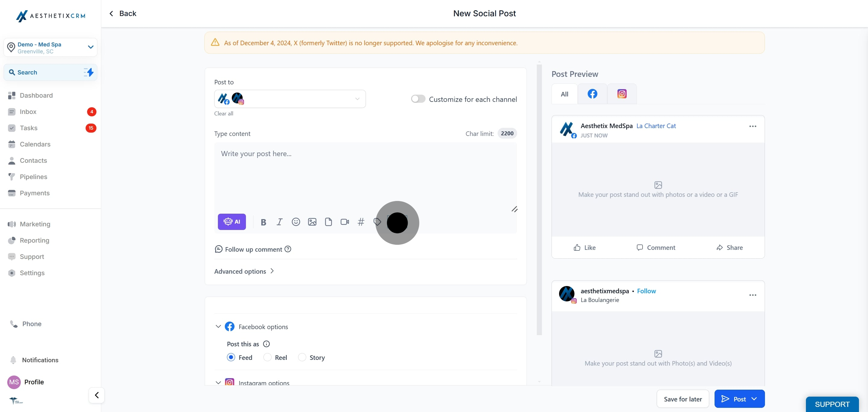Screen dimensions: 868x412
Task: Switch preview to the Facebook tab
Action: tap(592, 94)
